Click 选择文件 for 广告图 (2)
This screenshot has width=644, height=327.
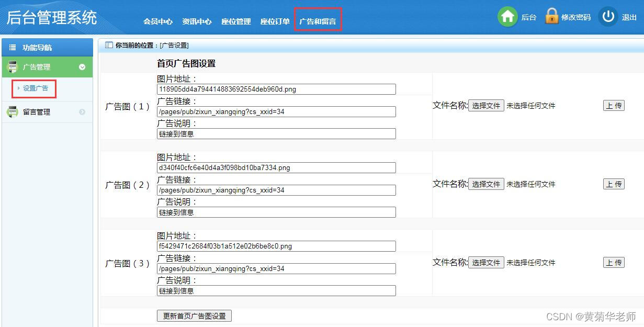(x=486, y=184)
